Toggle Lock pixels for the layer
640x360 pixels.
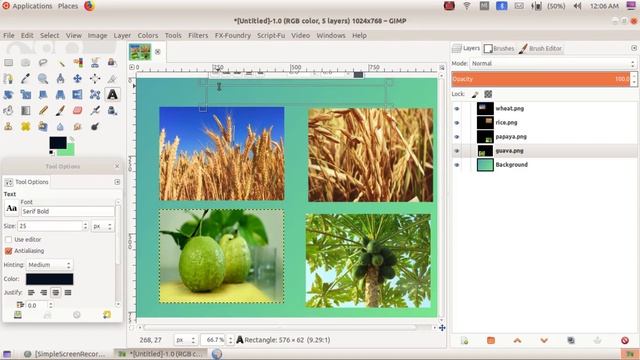coord(475,94)
